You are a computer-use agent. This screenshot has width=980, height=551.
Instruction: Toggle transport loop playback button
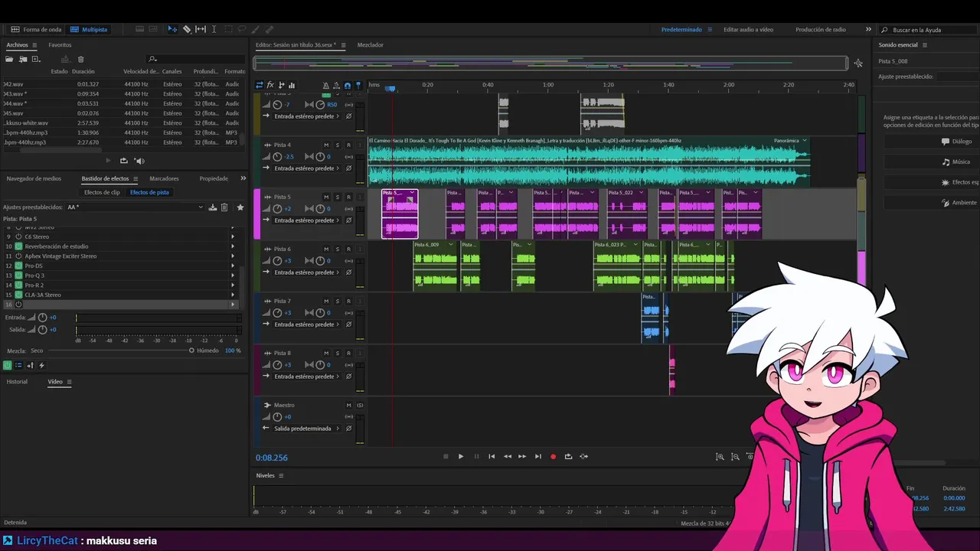(x=568, y=456)
